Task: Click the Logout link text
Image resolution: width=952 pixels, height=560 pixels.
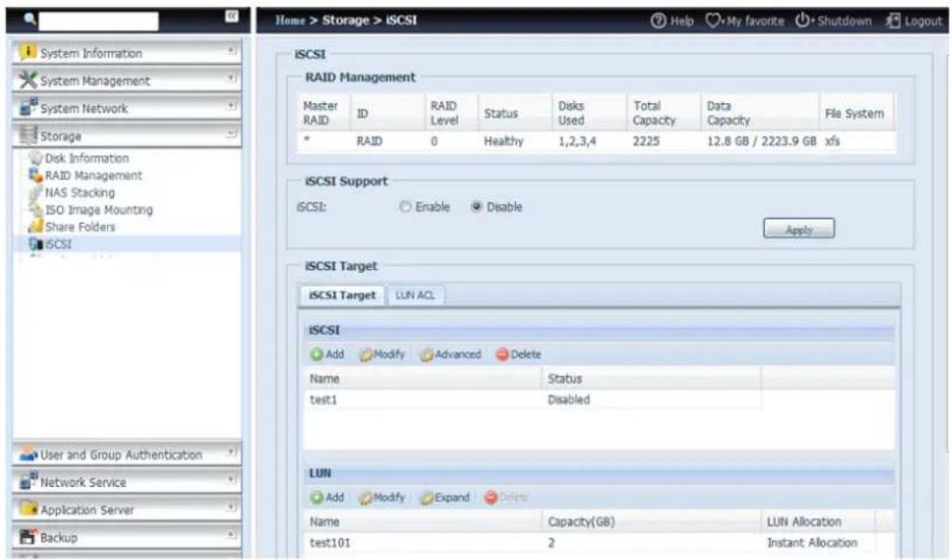Action: coord(922,21)
